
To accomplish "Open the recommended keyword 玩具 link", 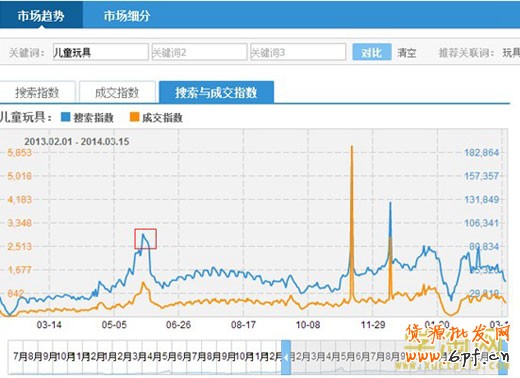I will point(511,52).
